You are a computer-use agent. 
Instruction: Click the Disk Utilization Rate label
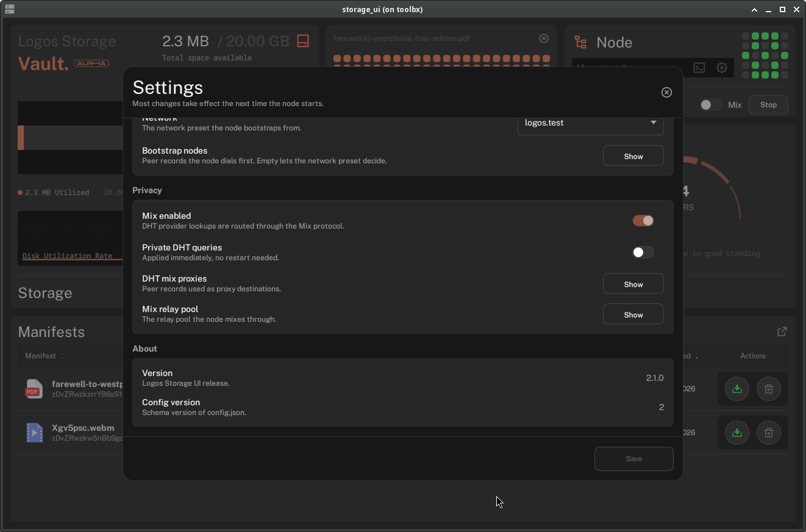click(x=67, y=256)
